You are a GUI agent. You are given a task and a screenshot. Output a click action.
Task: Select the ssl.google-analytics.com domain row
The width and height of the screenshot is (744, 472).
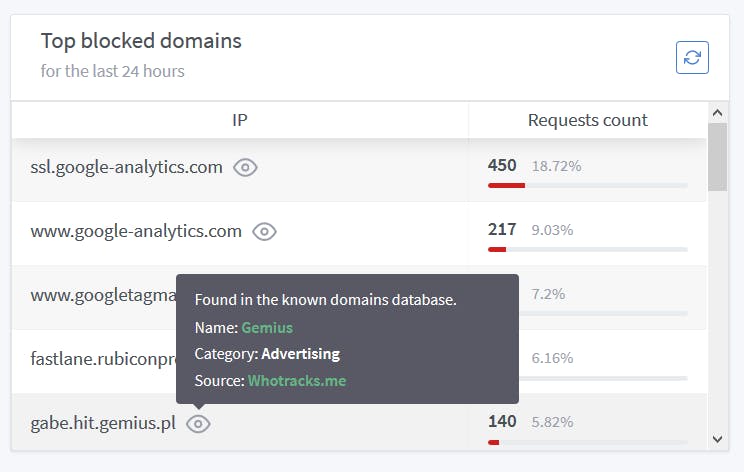[126, 167]
